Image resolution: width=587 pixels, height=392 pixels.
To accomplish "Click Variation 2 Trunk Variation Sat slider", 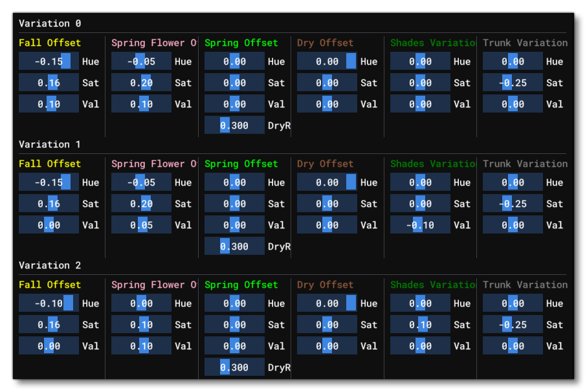I will (x=513, y=324).
